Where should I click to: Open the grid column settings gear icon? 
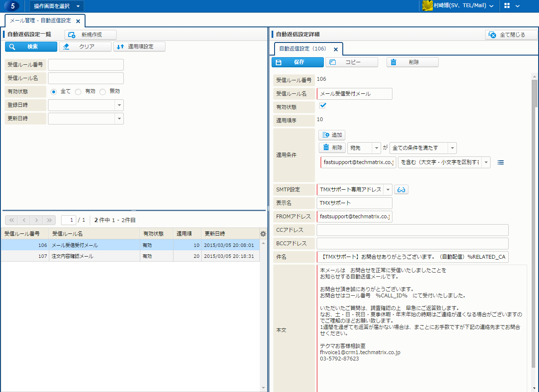263,234
